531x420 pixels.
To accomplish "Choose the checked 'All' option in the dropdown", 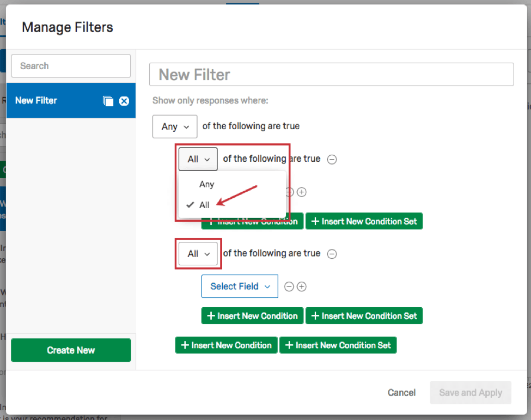I will pyautogui.click(x=204, y=205).
